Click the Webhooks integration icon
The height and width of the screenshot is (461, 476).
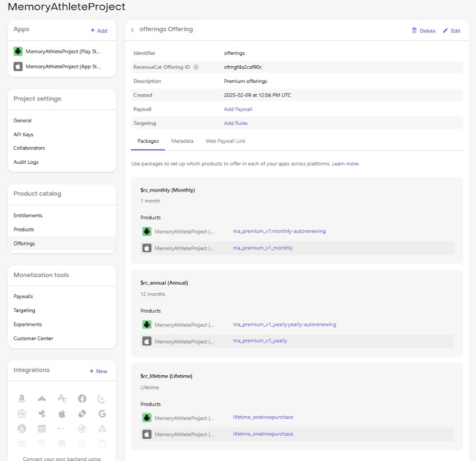point(102,429)
